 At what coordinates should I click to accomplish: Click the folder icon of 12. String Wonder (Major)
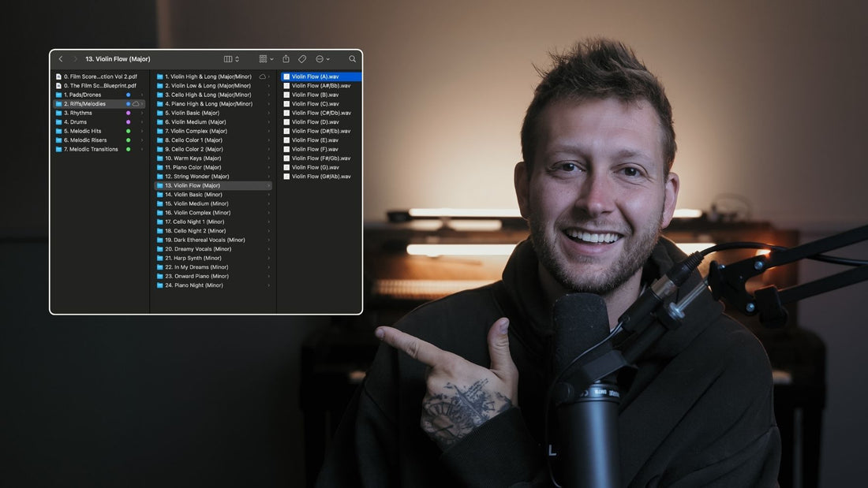click(x=160, y=177)
